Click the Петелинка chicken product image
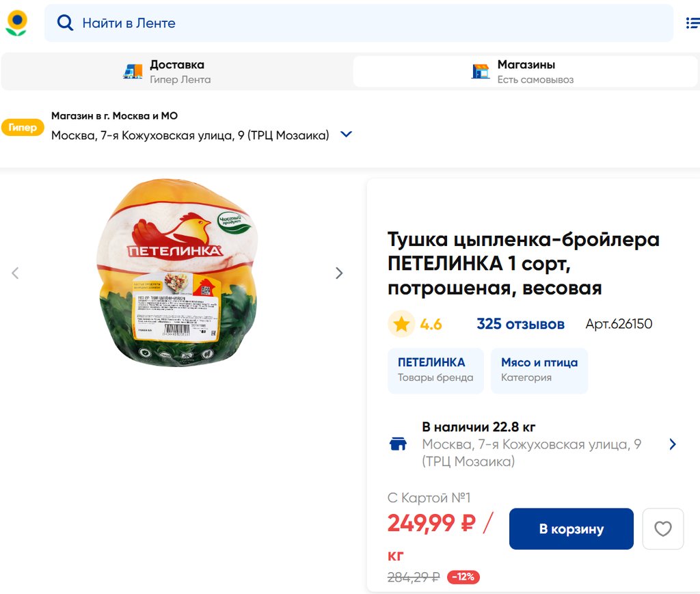 tap(176, 272)
